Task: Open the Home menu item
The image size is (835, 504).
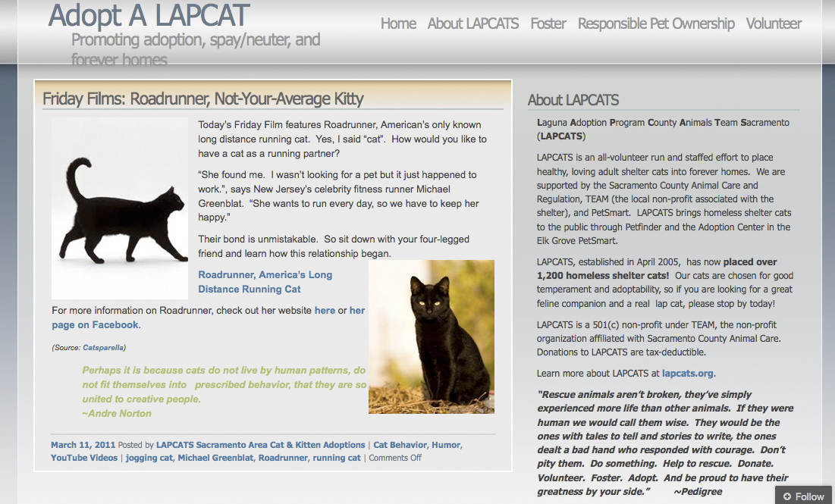Action: (x=398, y=23)
